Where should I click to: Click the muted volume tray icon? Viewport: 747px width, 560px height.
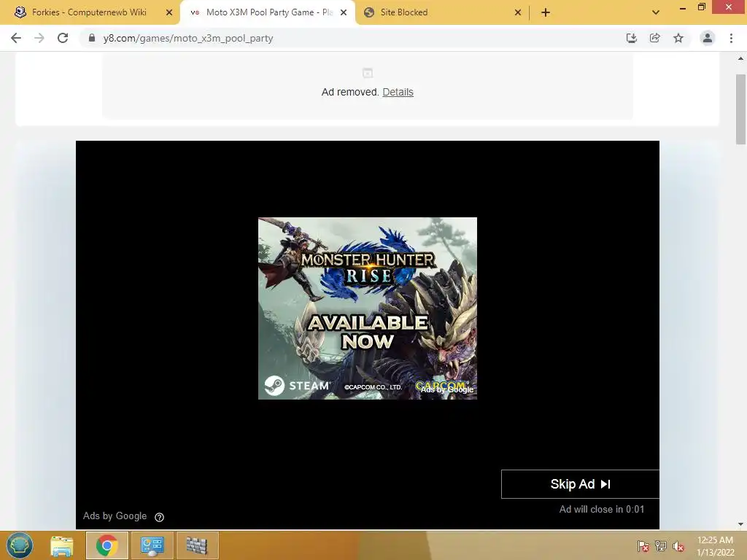(678, 547)
